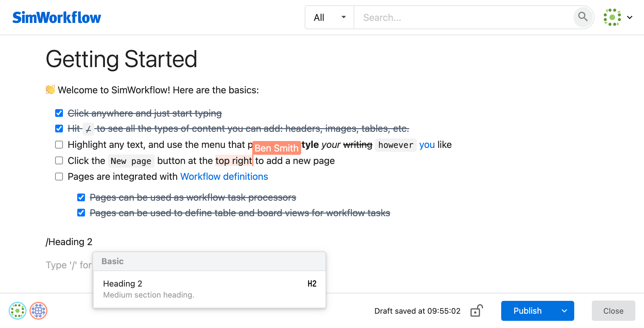The image size is (644, 328).
Task: Click the SimWorkflow logo icon
Action: 58,17
